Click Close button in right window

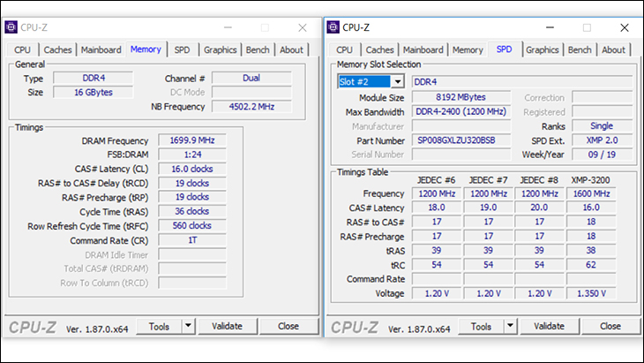click(x=610, y=327)
